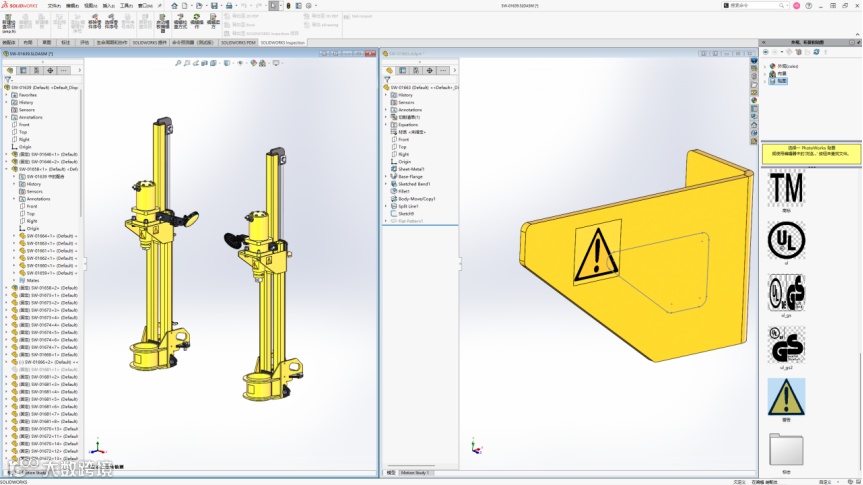The height and width of the screenshot is (485, 863).
Task: Open the ConfigurationManager tab in left assembly panel
Action: coord(36,70)
